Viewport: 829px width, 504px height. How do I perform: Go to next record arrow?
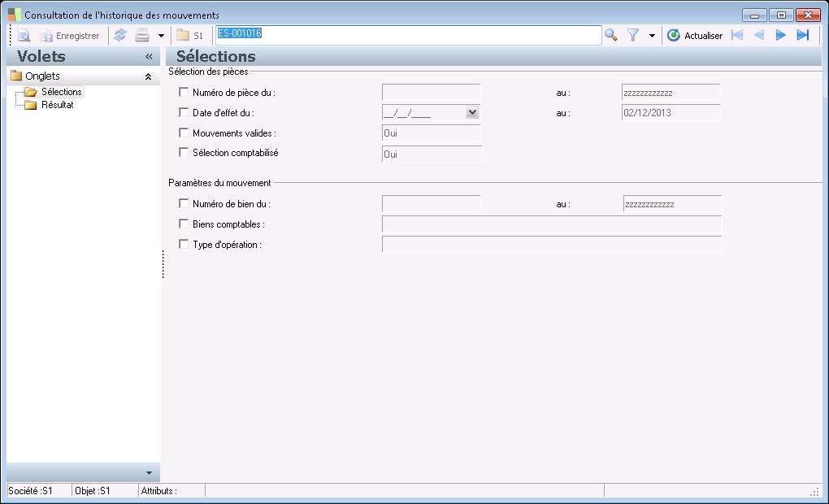pyautogui.click(x=781, y=35)
